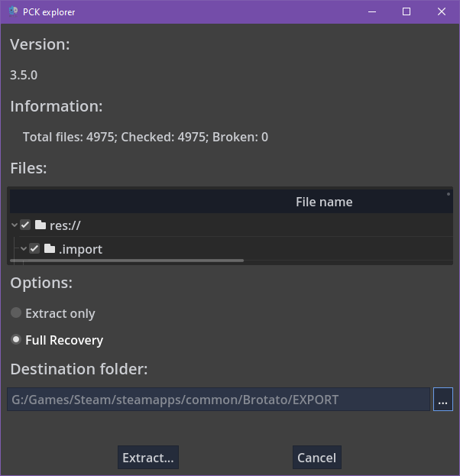The image size is (460, 476).
Task: Click the res:// folder icon
Action: [x=40, y=225]
